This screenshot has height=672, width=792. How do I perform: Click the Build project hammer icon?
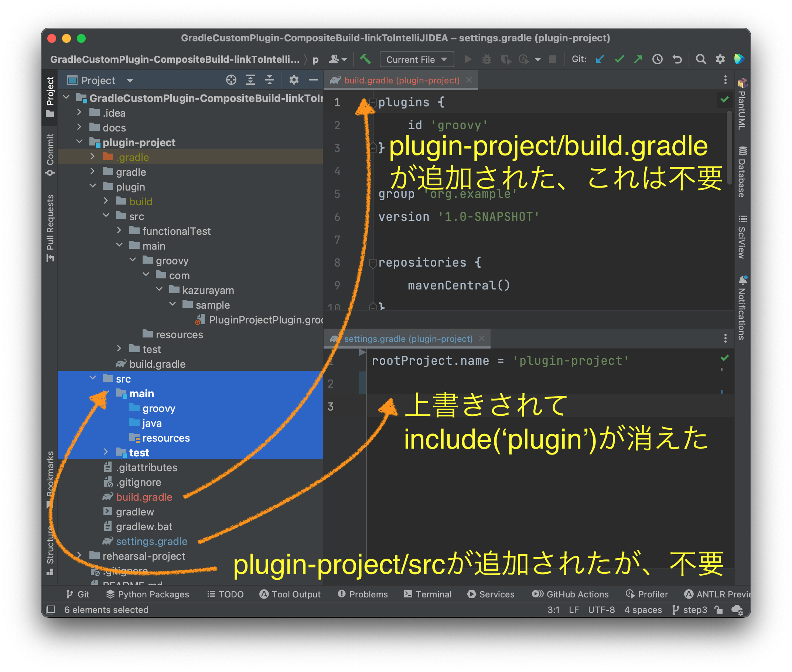pos(365,59)
